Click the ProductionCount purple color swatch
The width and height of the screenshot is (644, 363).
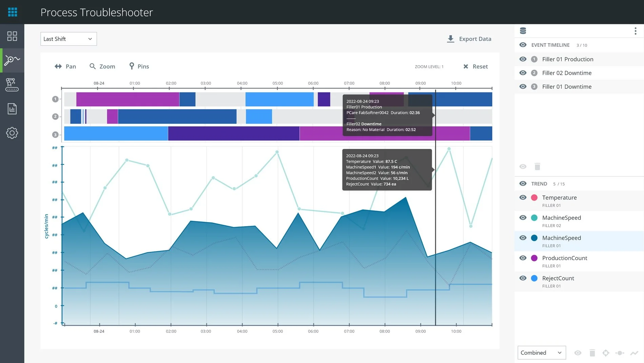click(x=534, y=258)
